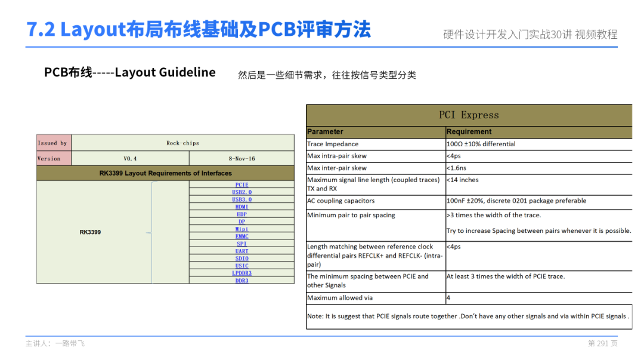Click the PCI Express table header
This screenshot has width=644, height=363.
(469, 115)
